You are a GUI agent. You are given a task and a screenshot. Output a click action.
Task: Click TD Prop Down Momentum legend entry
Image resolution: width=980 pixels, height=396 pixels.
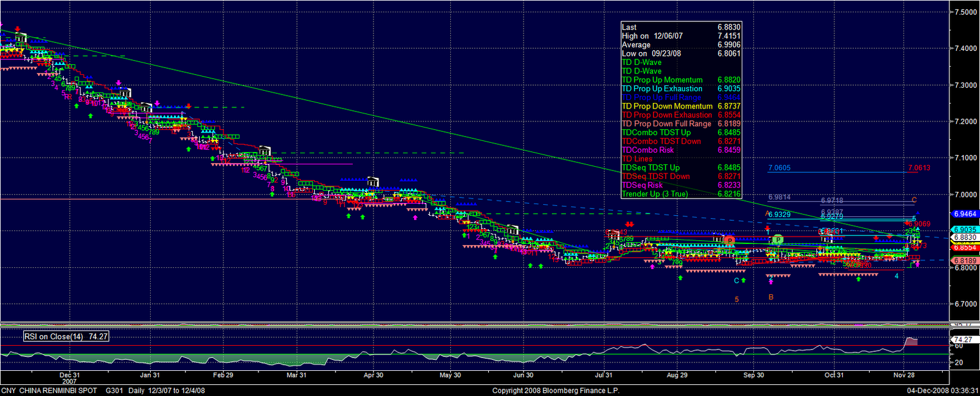(x=681, y=106)
